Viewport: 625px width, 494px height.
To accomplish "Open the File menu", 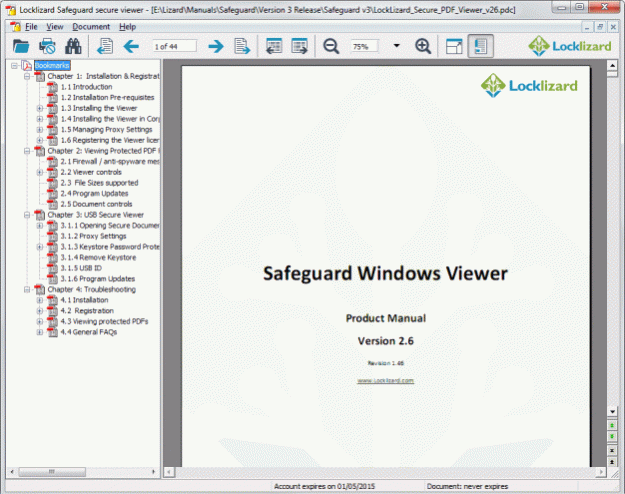I will pos(31,27).
